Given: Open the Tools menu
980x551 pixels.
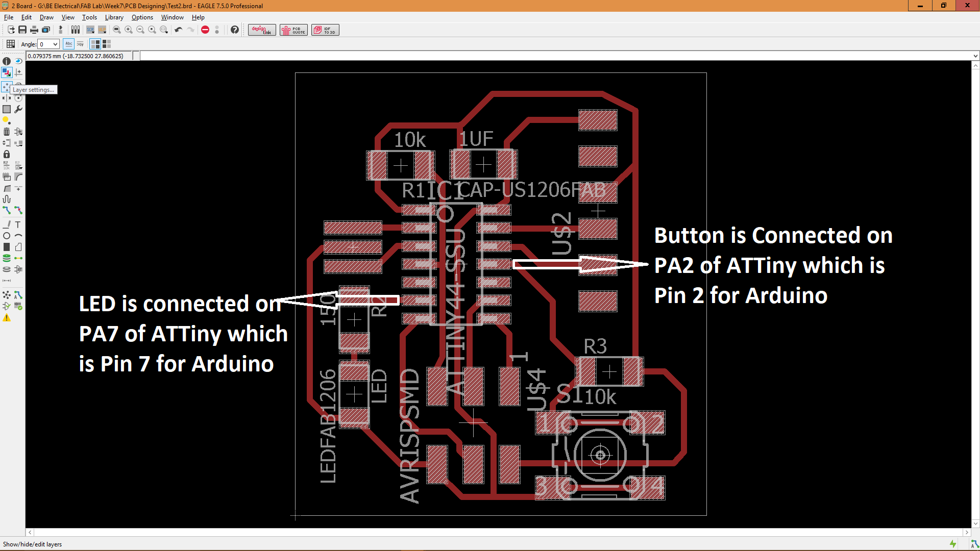Looking at the screenshot, I should pyautogui.click(x=89, y=17).
